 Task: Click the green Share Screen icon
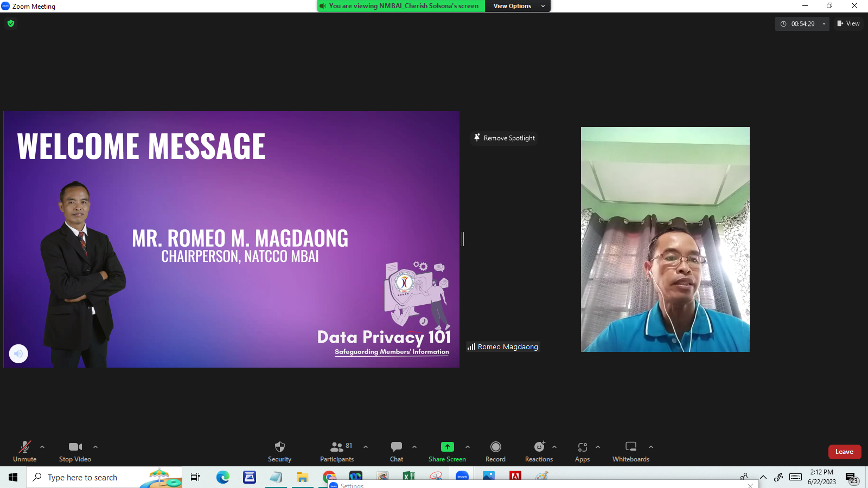tap(447, 447)
